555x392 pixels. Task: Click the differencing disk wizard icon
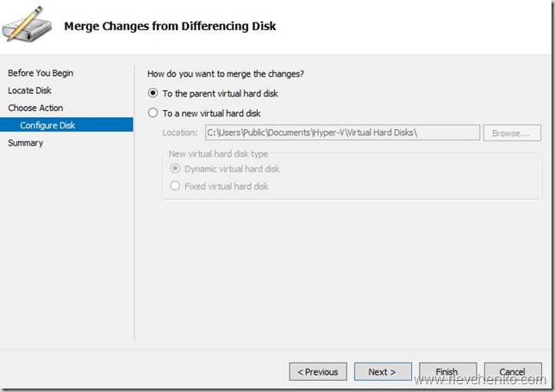pos(26,25)
